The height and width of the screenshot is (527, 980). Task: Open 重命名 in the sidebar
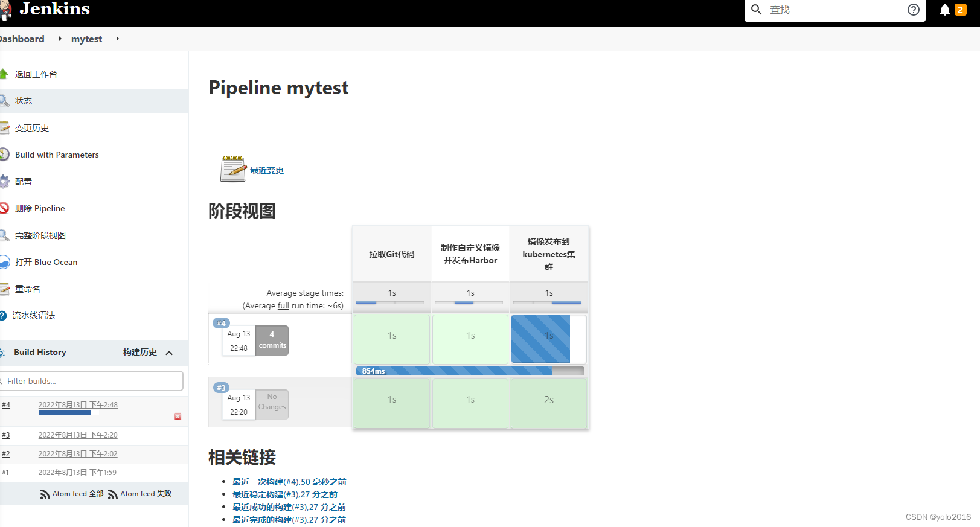point(28,289)
